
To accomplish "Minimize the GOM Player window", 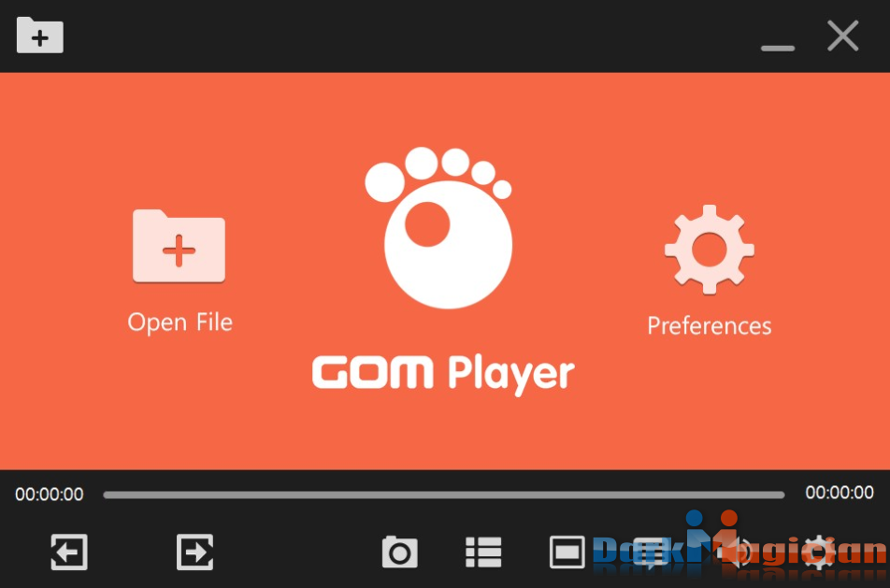I will coord(778,49).
